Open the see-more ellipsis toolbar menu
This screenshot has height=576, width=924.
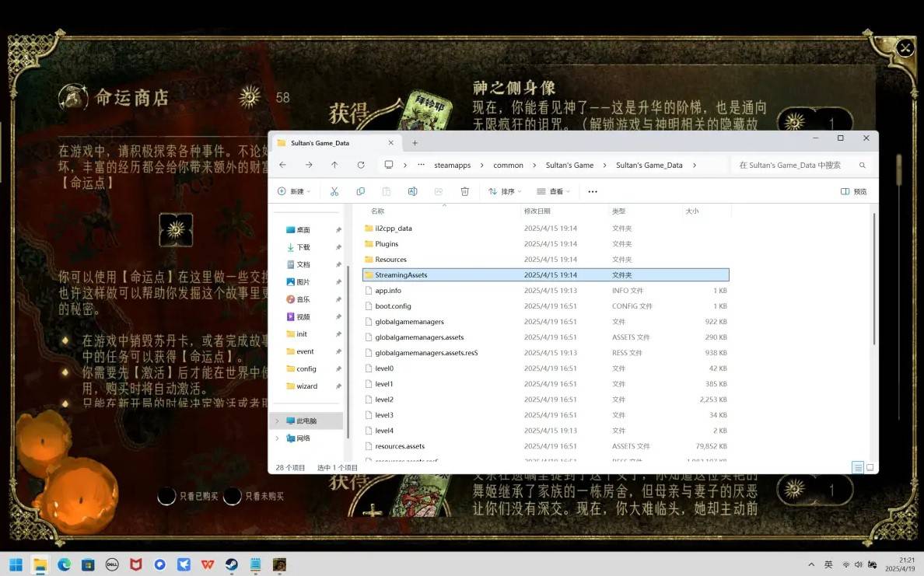click(x=592, y=190)
